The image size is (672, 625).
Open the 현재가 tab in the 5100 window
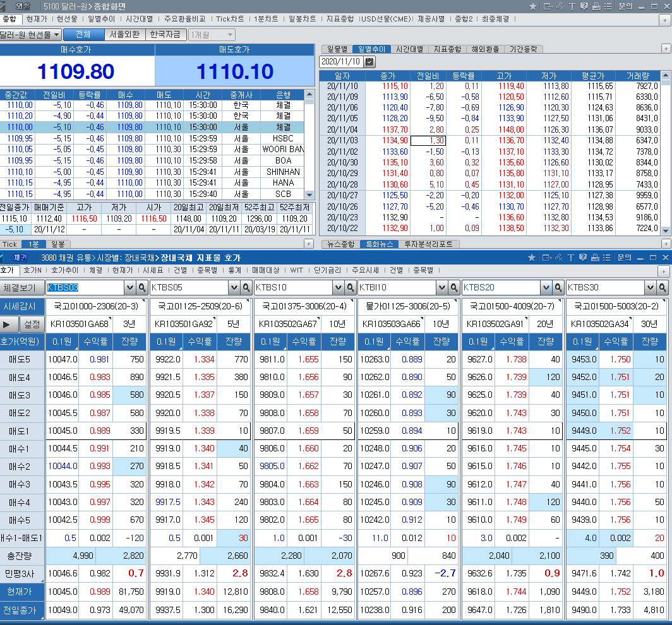point(37,19)
